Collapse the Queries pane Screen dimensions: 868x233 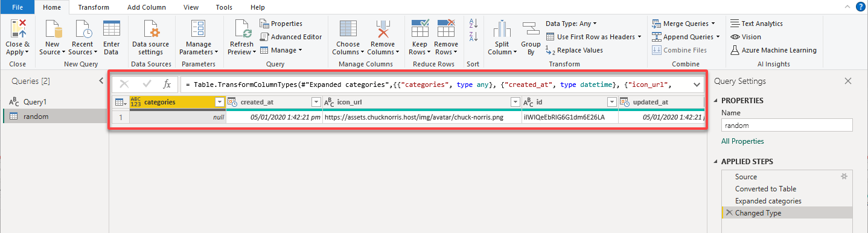[x=101, y=81]
